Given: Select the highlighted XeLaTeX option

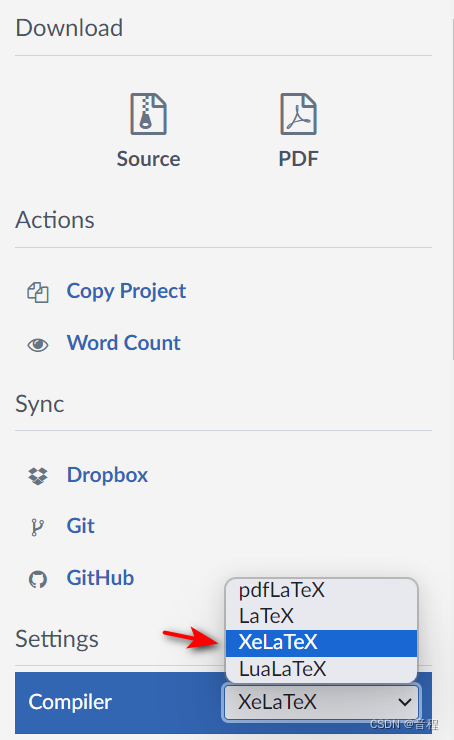Looking at the screenshot, I should click(x=321, y=643).
